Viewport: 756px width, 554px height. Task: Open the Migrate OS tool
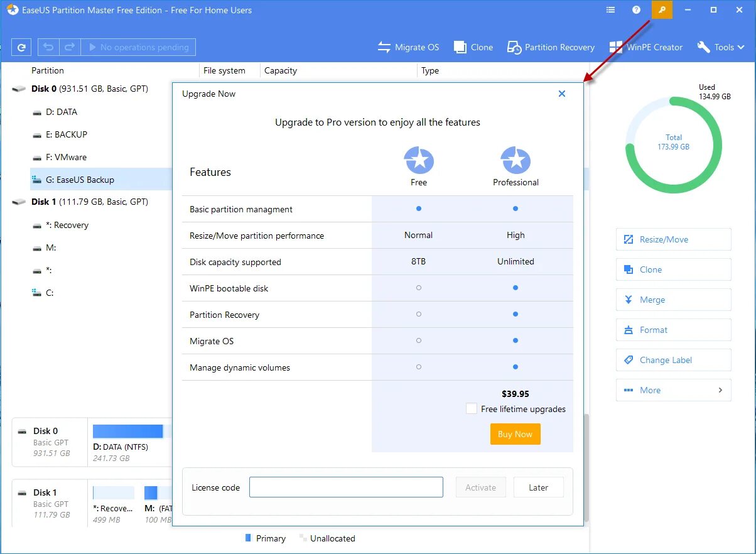[408, 47]
